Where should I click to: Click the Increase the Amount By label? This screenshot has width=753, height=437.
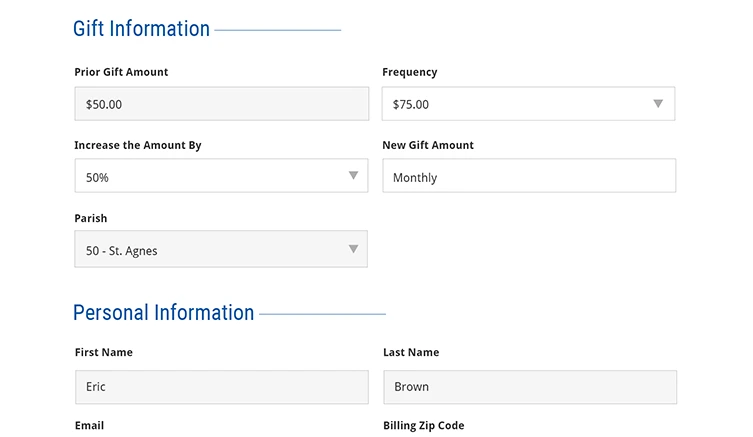(x=138, y=145)
